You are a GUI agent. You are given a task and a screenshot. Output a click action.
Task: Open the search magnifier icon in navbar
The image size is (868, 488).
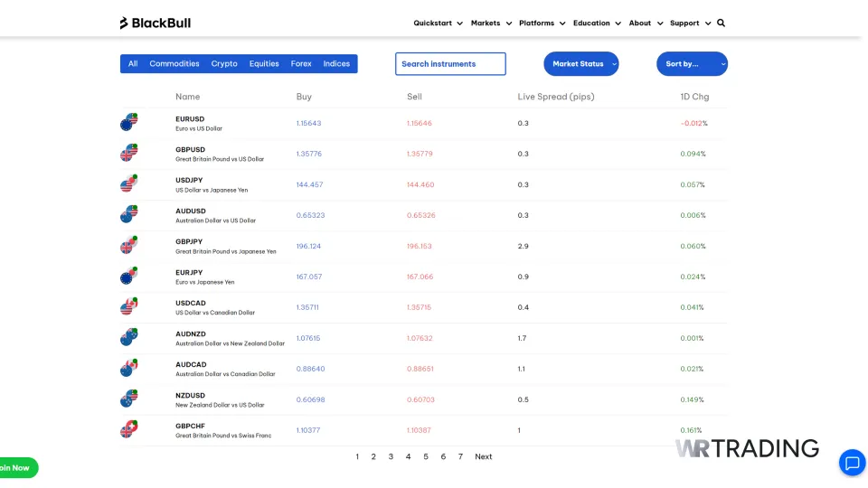click(721, 23)
